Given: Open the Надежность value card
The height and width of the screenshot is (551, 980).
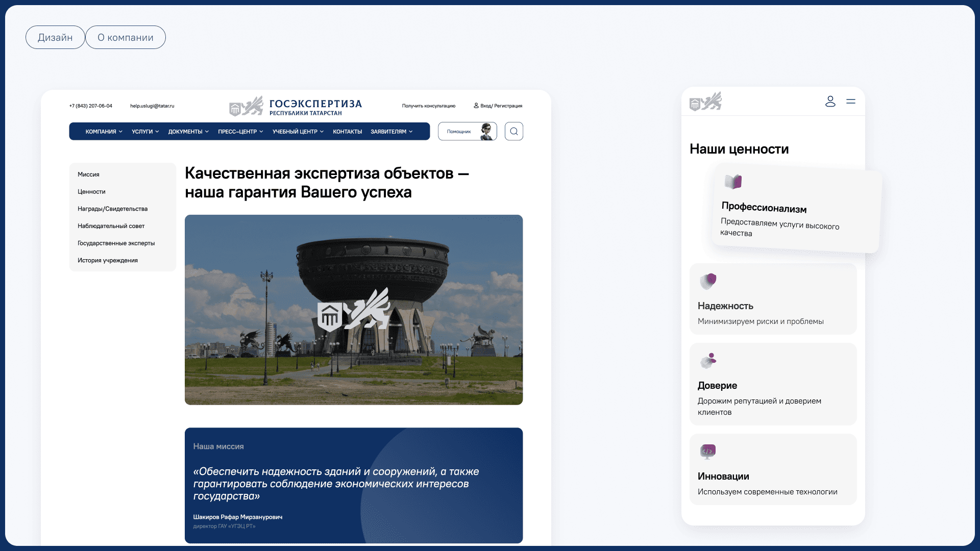Looking at the screenshot, I should [x=773, y=299].
